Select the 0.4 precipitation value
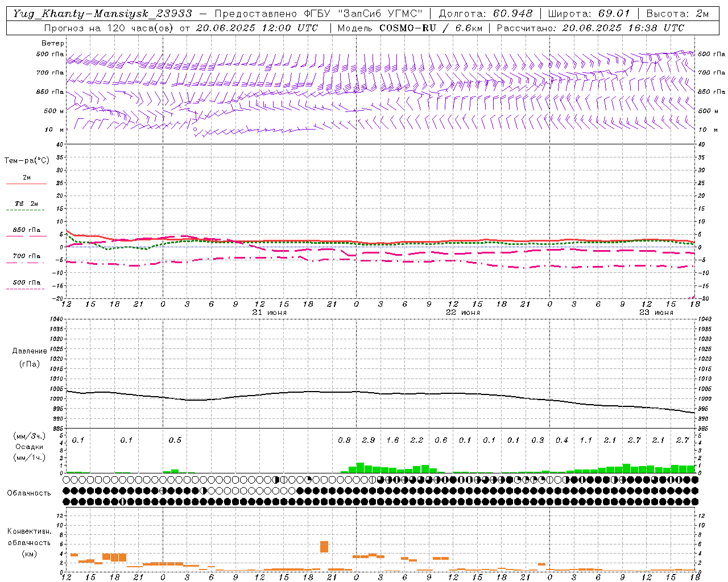 coord(562,440)
